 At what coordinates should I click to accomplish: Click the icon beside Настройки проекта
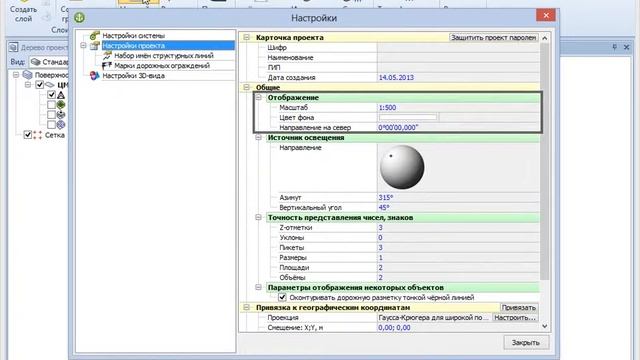(x=95, y=46)
